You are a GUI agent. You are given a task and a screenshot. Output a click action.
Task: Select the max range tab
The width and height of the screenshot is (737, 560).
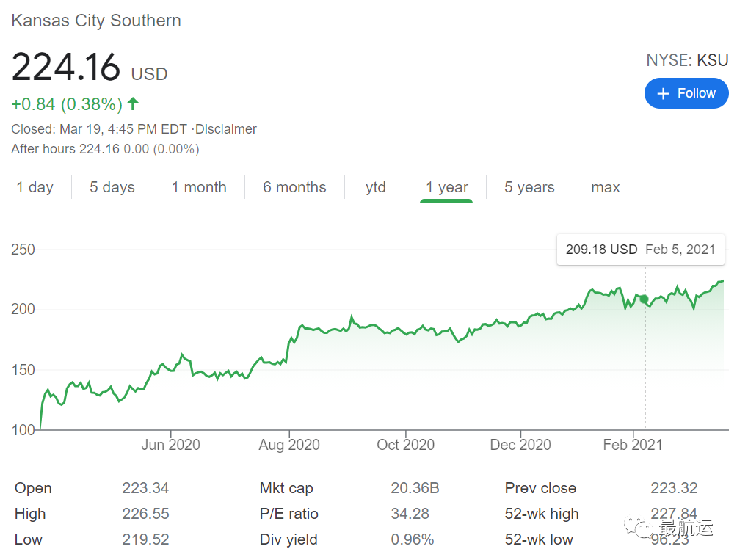coord(606,187)
